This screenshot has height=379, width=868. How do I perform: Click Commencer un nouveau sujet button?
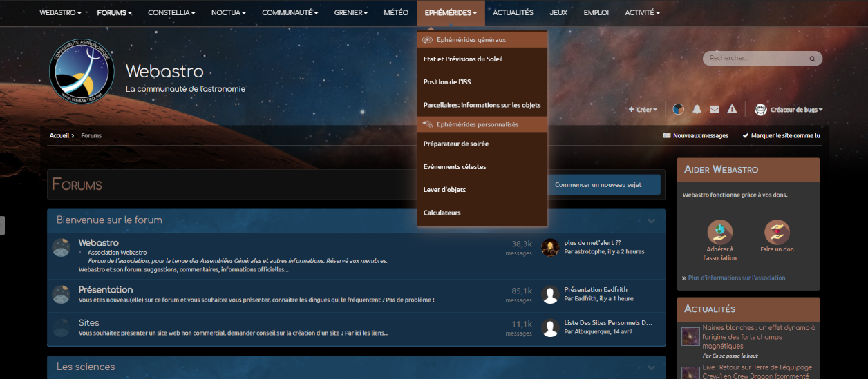[x=598, y=185]
